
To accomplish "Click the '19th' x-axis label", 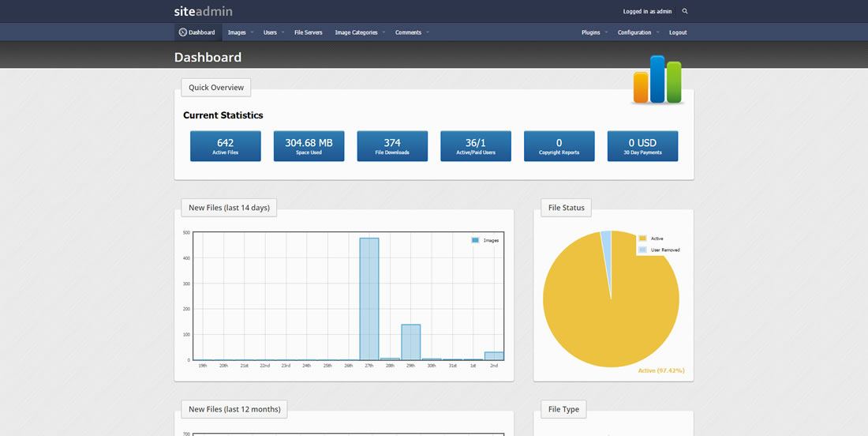I will pyautogui.click(x=203, y=366).
